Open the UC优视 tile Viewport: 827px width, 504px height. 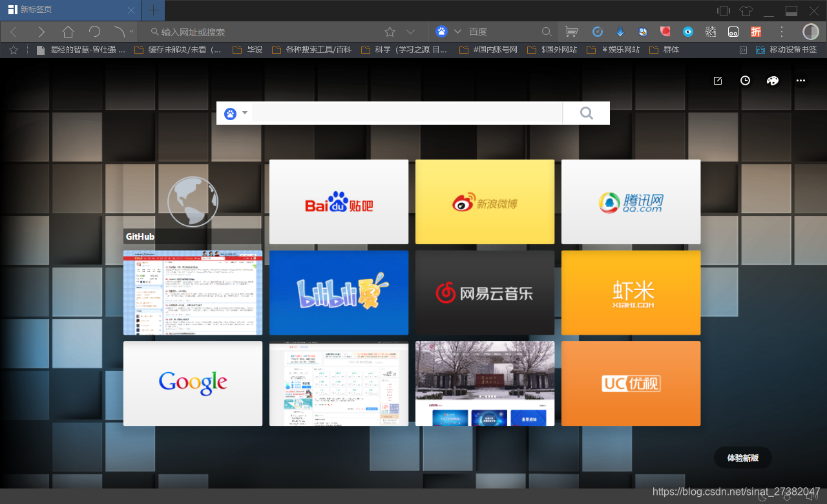pyautogui.click(x=631, y=384)
